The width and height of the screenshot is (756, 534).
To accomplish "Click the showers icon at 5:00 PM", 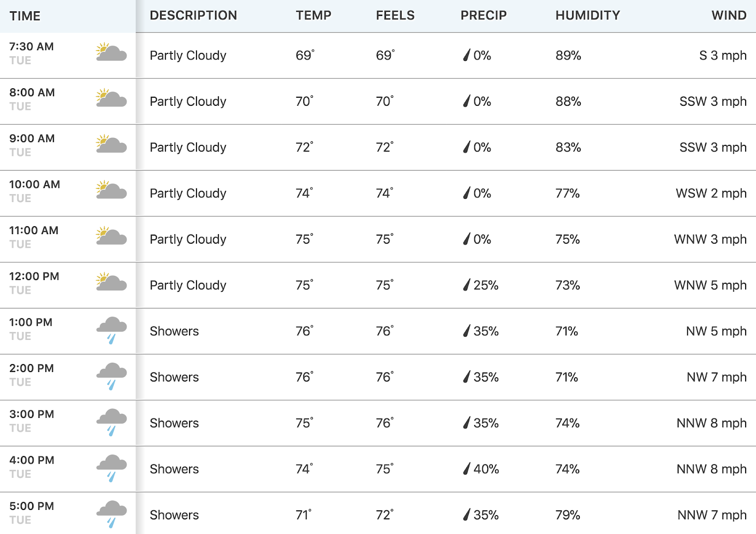I will coord(112,514).
